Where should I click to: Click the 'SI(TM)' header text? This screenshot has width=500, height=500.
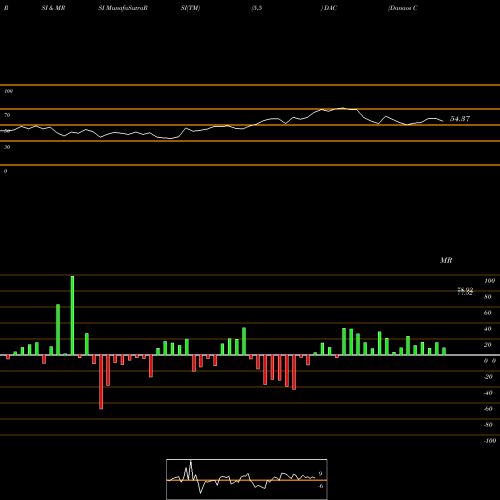tap(190, 8)
